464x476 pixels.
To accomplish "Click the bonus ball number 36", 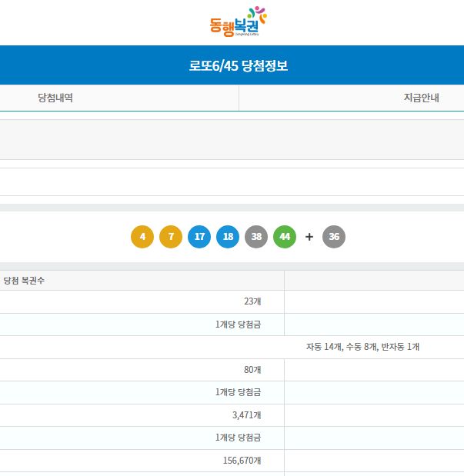I will coord(334,237).
